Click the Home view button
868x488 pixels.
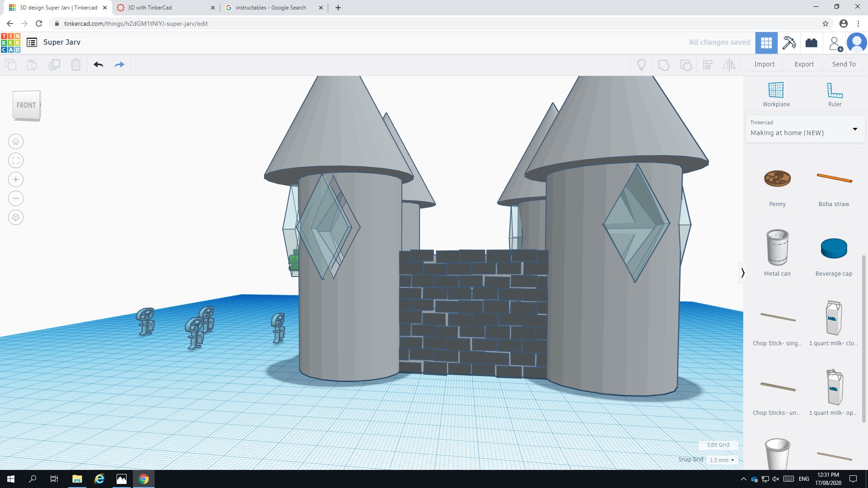[x=16, y=142]
